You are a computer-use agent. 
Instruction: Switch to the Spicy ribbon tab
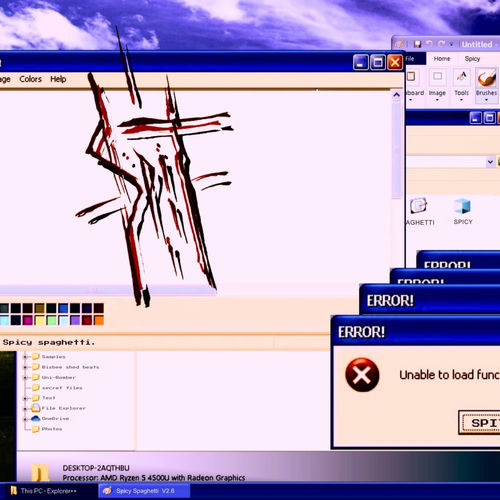coord(472,59)
